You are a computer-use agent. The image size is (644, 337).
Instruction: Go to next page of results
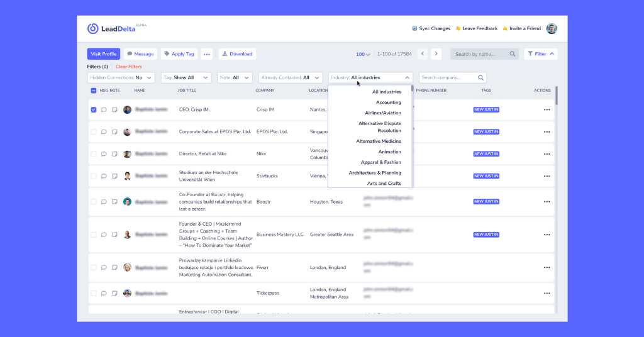point(436,54)
